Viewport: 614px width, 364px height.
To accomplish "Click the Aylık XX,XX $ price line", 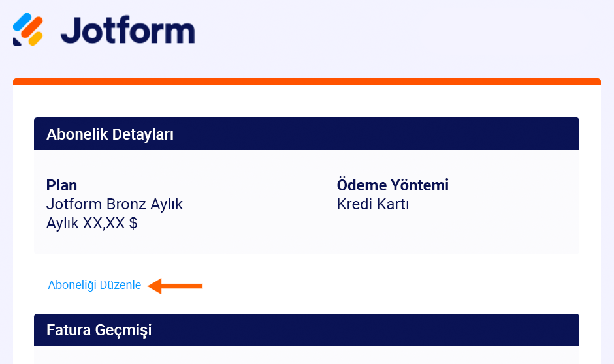I will click(x=91, y=223).
